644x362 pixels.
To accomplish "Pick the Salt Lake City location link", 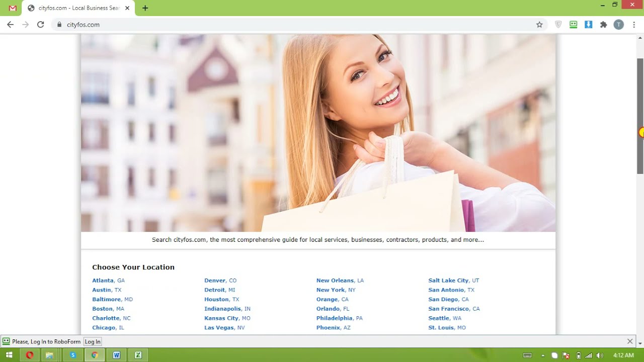I will pyautogui.click(x=454, y=281).
